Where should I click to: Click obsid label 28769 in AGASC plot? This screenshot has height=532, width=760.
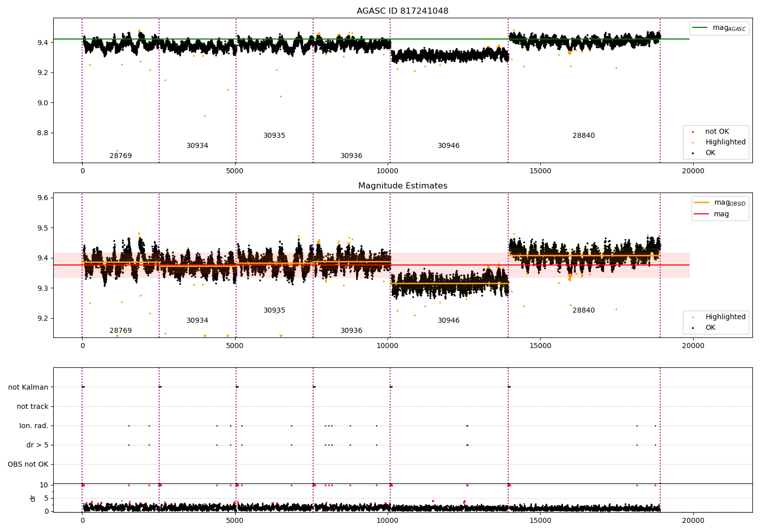(x=121, y=156)
